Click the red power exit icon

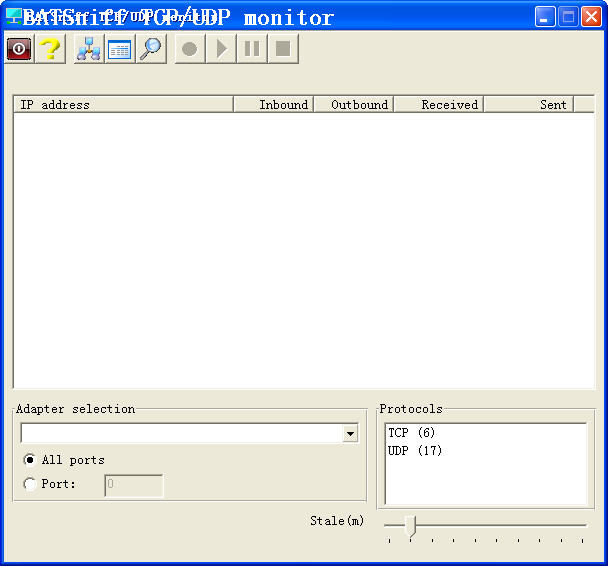tap(19, 49)
